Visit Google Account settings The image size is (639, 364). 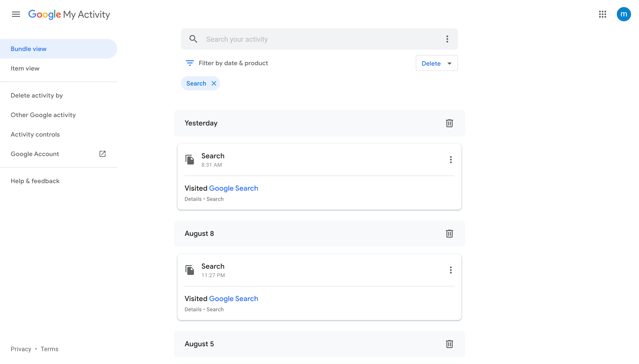pos(35,153)
